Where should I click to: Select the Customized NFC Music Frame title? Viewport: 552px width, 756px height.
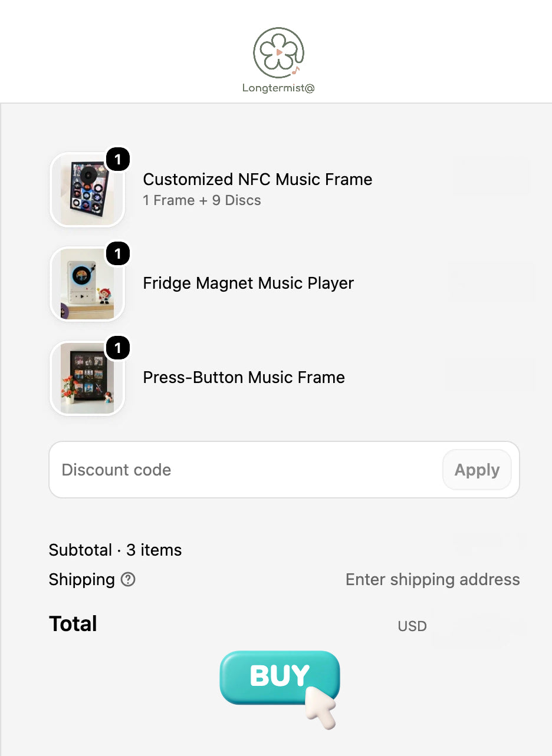[258, 179]
